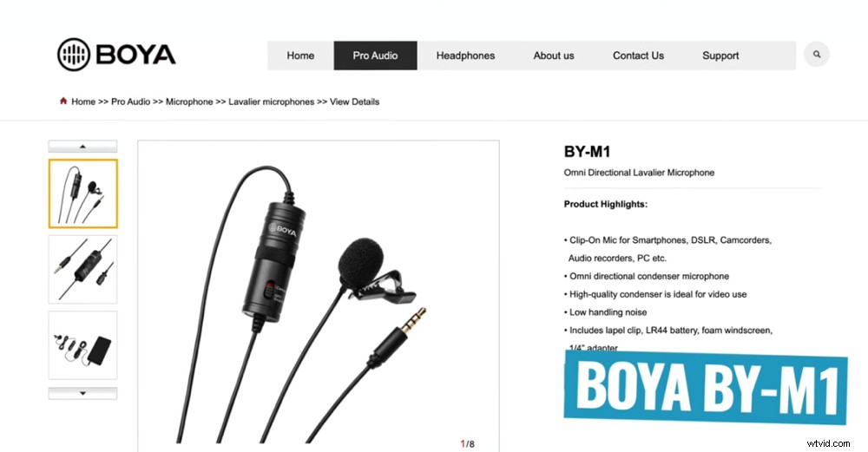
Task: Click the Lavalier microphones breadcrumb link
Action: (271, 102)
